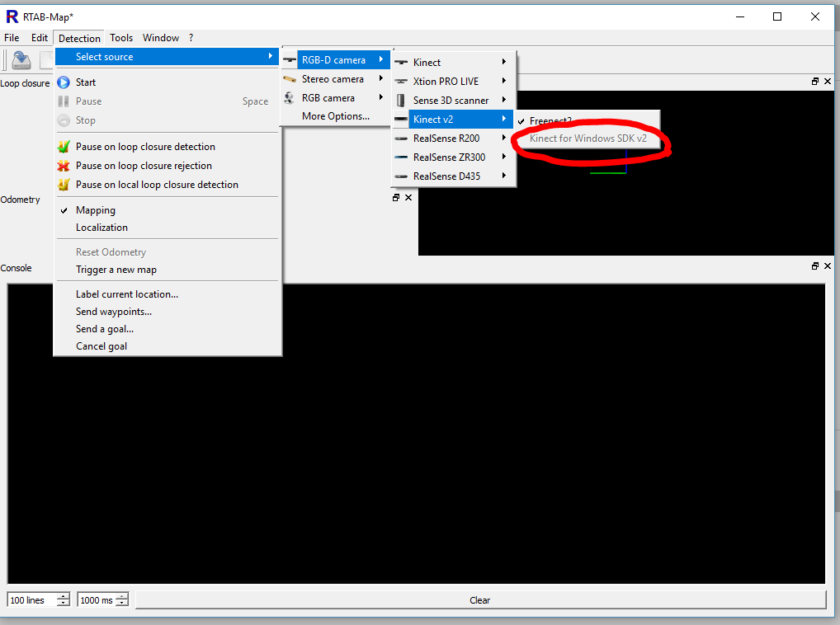Click Pause on loop closure rejection icon
The height and width of the screenshot is (625, 840).
coord(64,166)
